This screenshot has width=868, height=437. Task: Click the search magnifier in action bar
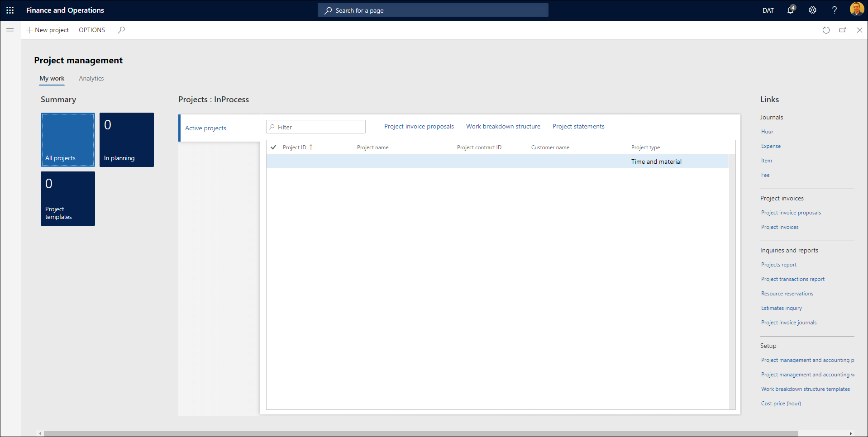tap(121, 30)
